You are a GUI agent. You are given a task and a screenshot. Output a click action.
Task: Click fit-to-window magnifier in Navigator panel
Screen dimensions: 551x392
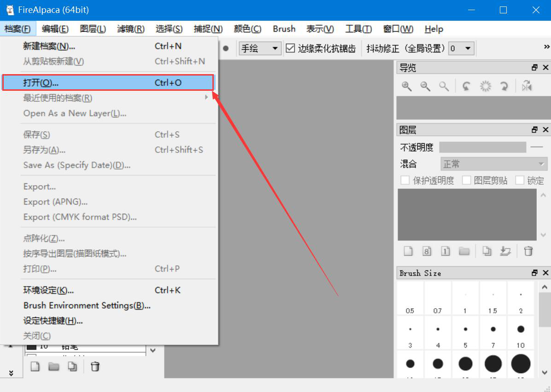(x=444, y=86)
